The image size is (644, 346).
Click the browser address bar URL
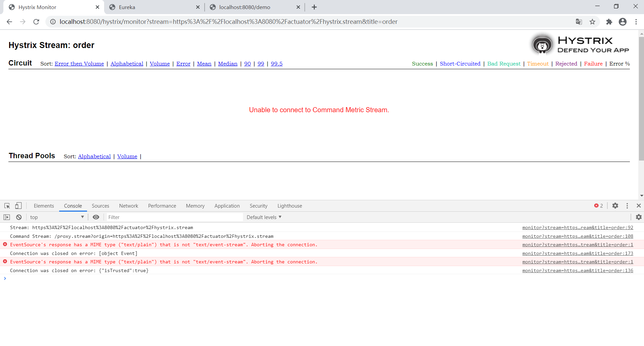point(229,22)
